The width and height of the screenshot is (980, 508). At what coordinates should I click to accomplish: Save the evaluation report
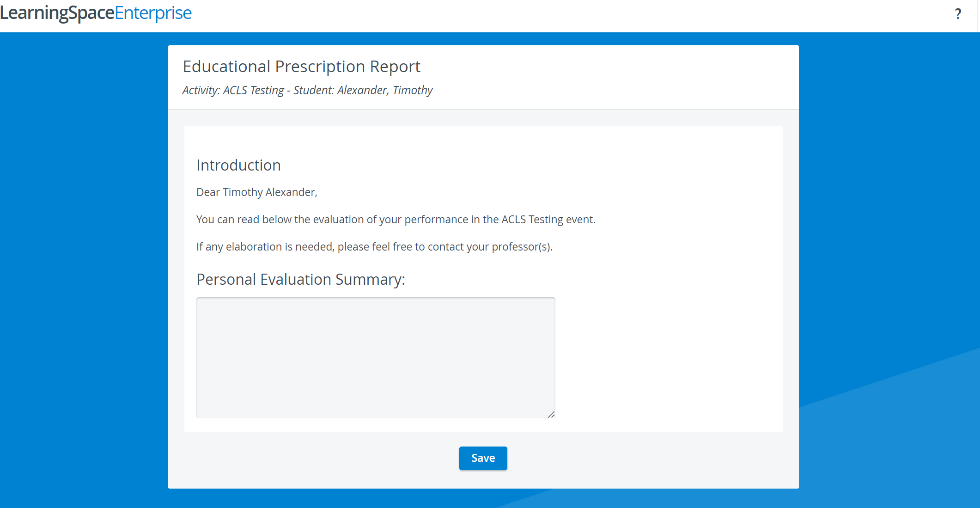point(483,458)
